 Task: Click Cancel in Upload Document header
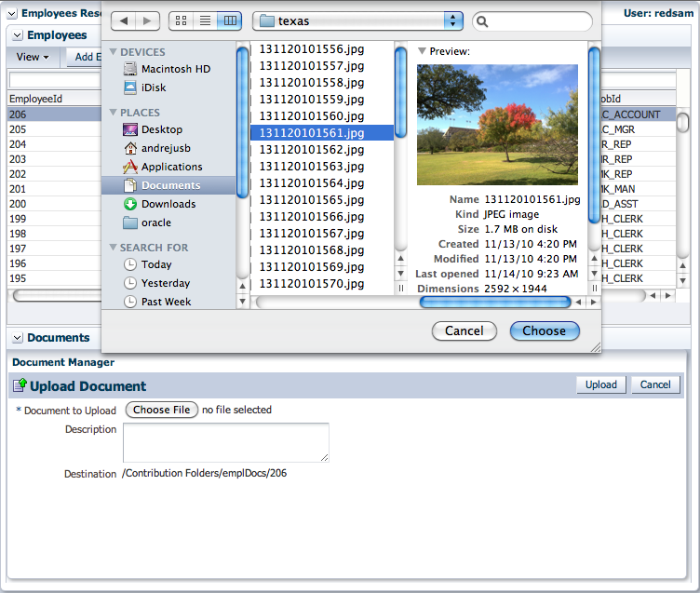(655, 384)
